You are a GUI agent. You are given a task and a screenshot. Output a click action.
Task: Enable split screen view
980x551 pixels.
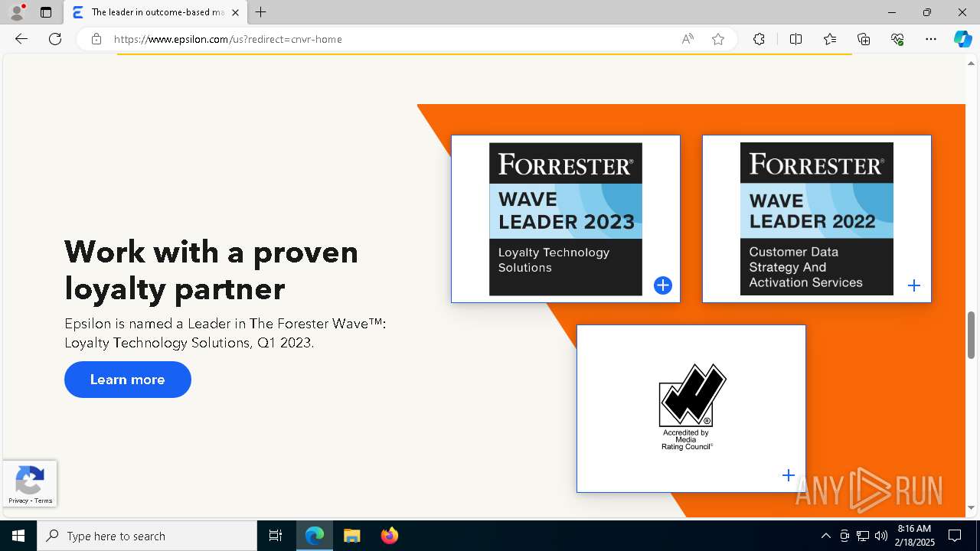795,39
